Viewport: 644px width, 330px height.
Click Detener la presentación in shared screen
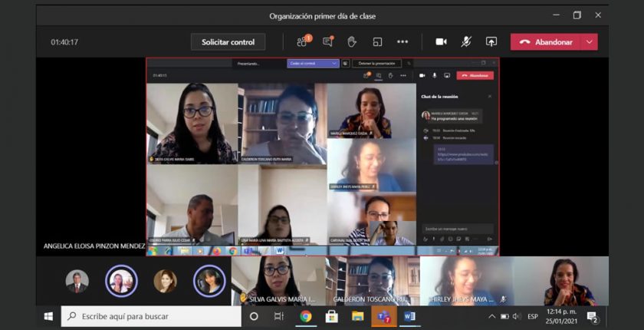[x=376, y=63]
